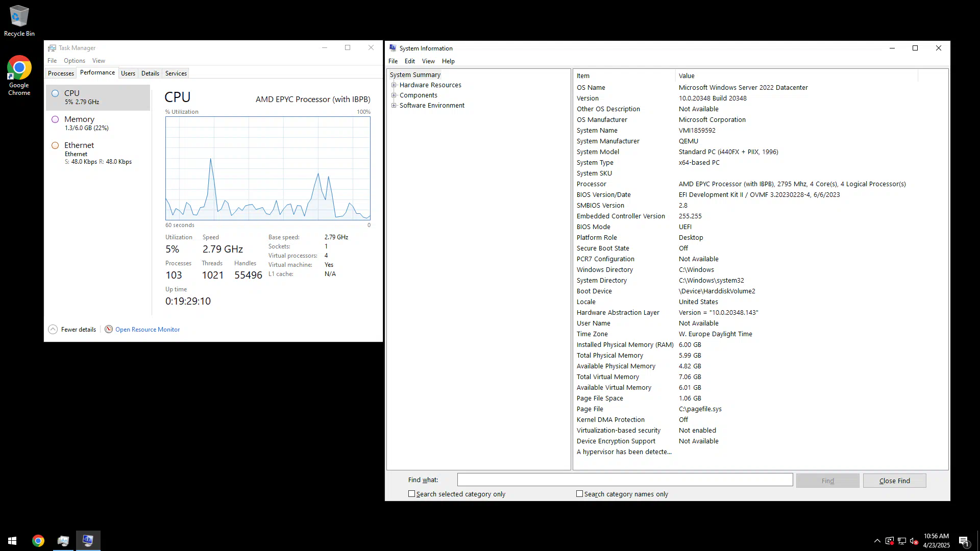
Task: Click the Value column header
Action: (x=797, y=76)
